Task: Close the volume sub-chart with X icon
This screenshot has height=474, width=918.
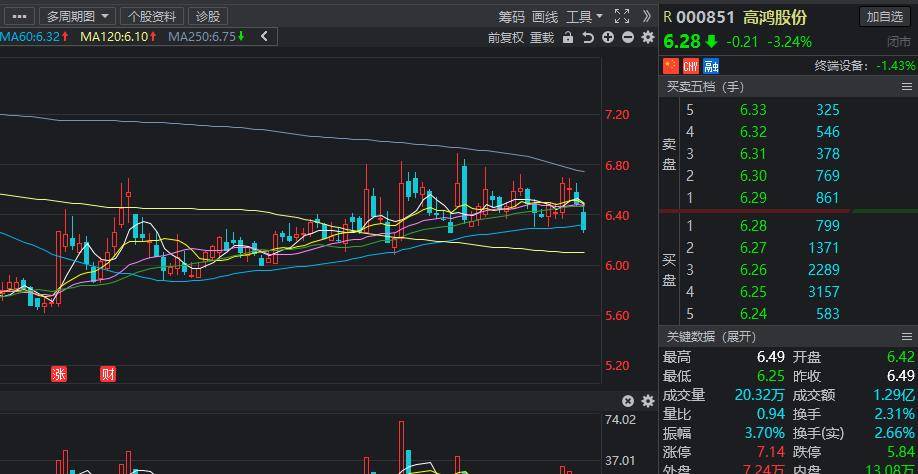Action: (628, 401)
